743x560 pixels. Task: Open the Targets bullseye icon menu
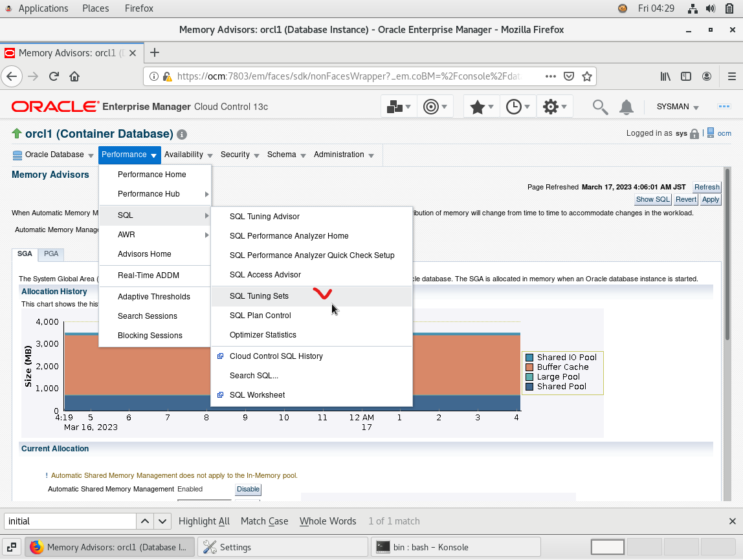(435, 107)
